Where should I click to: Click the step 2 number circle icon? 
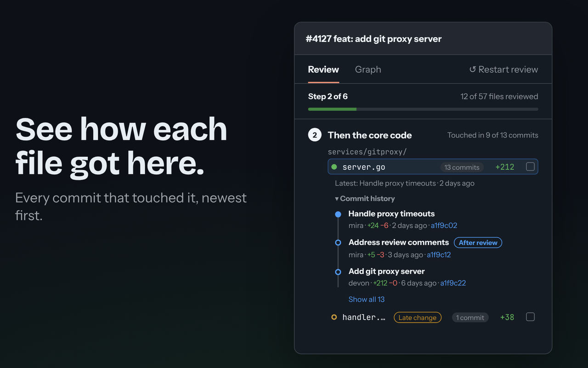[315, 135]
